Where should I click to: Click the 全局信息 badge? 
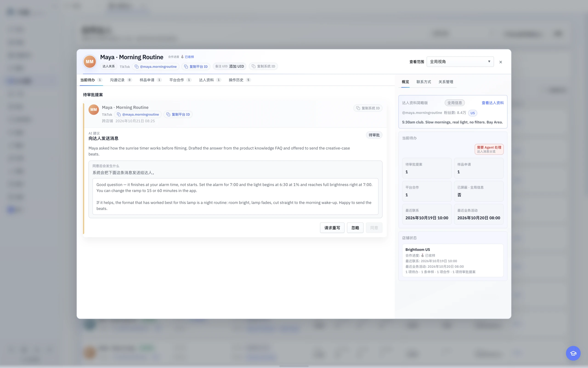pyautogui.click(x=455, y=103)
